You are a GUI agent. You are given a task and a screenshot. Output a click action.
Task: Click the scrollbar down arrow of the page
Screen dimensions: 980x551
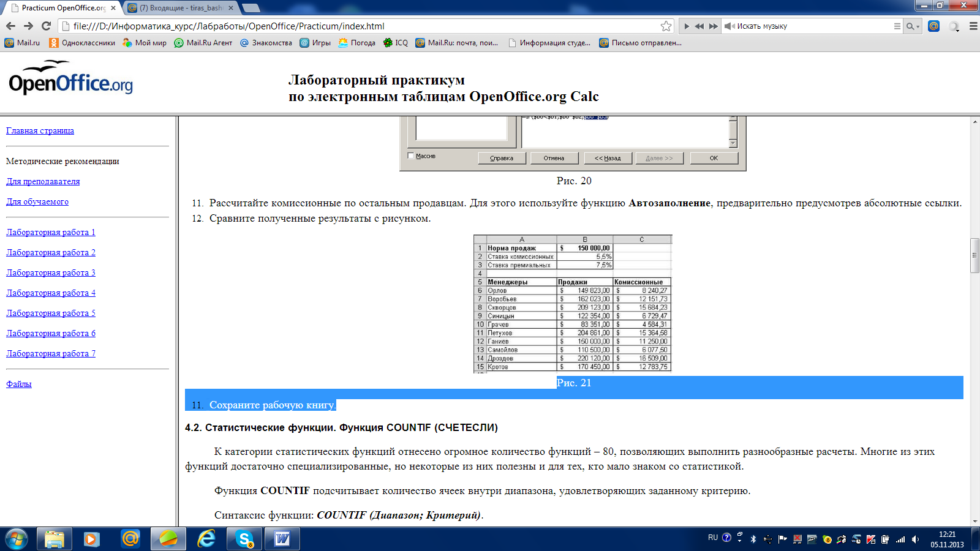pyautogui.click(x=974, y=522)
